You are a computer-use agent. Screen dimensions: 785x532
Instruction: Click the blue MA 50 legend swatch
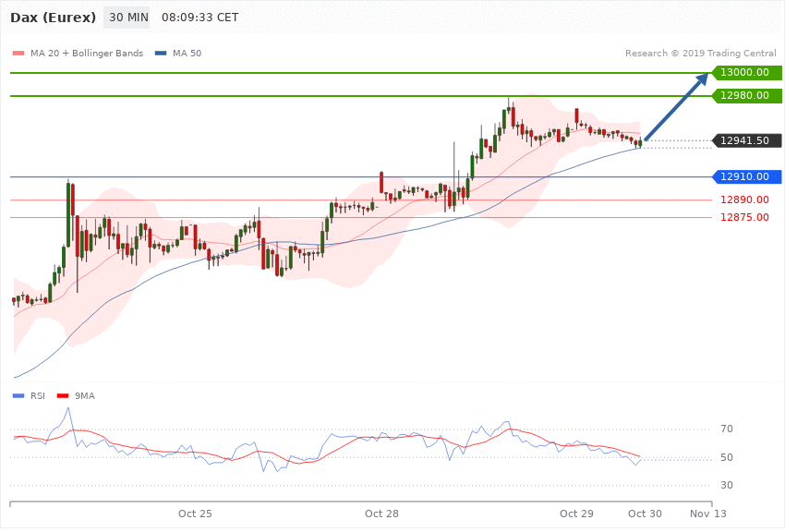[x=161, y=53]
